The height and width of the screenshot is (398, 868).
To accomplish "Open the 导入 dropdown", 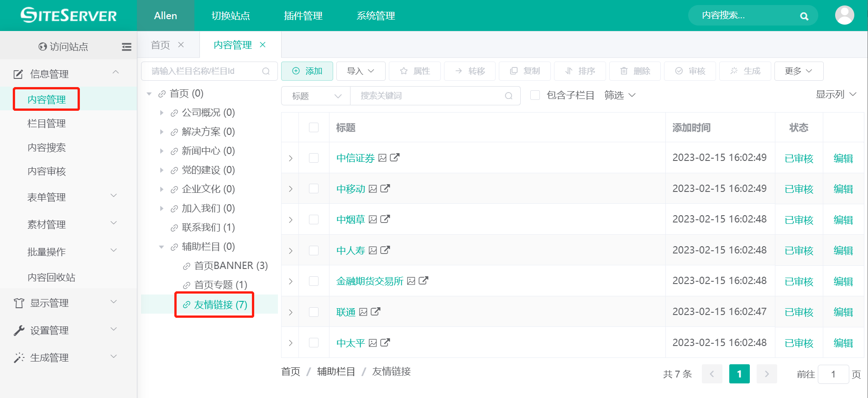I will pos(361,71).
